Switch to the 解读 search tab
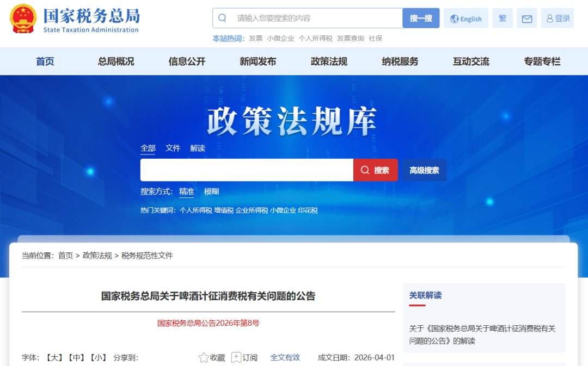The image size is (588, 366). pyautogui.click(x=198, y=148)
